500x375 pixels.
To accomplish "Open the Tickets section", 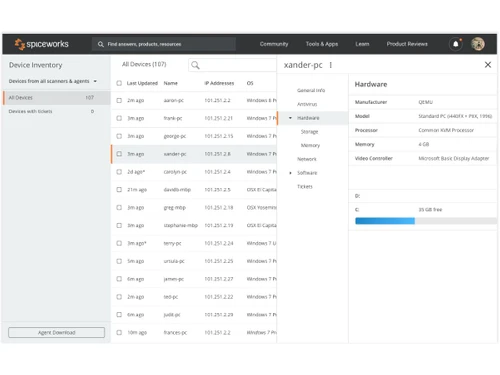I will point(305,186).
